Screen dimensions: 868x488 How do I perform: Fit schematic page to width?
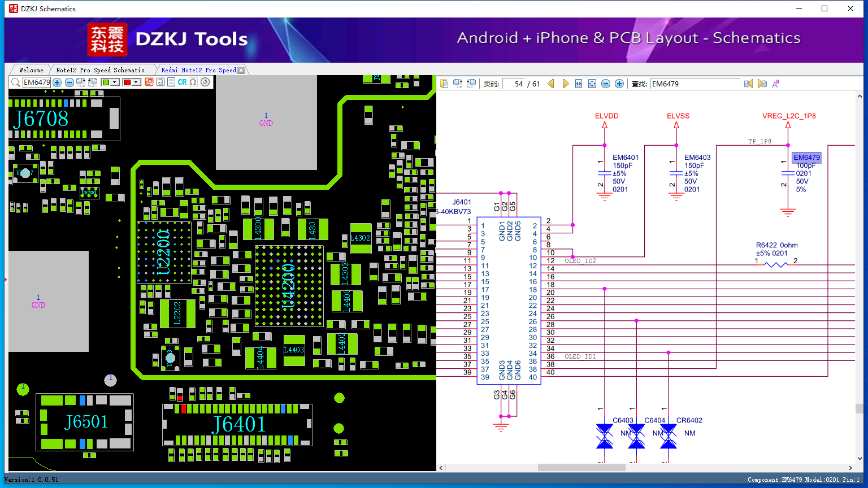(579, 84)
